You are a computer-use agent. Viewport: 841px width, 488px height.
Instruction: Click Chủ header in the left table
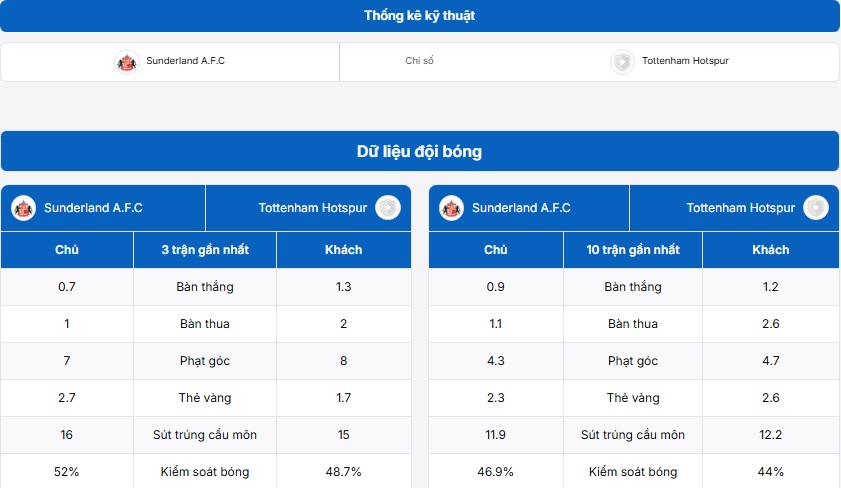pos(67,250)
